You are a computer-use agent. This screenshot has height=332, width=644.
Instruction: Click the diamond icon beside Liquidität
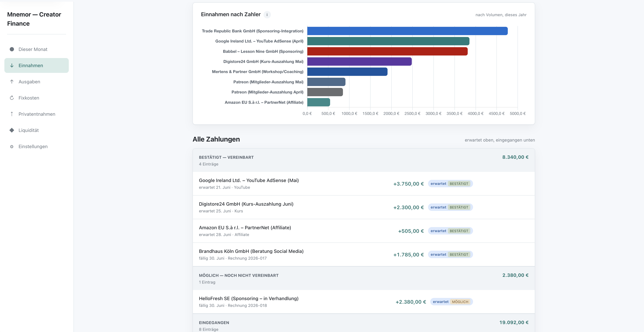(12, 130)
